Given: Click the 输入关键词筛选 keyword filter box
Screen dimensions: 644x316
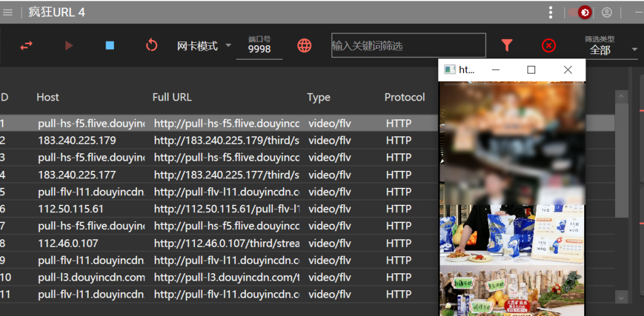Looking at the screenshot, I should tap(409, 45).
